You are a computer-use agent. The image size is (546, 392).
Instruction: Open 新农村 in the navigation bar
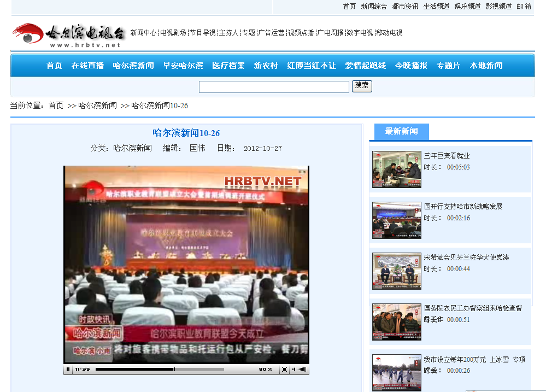coord(266,66)
